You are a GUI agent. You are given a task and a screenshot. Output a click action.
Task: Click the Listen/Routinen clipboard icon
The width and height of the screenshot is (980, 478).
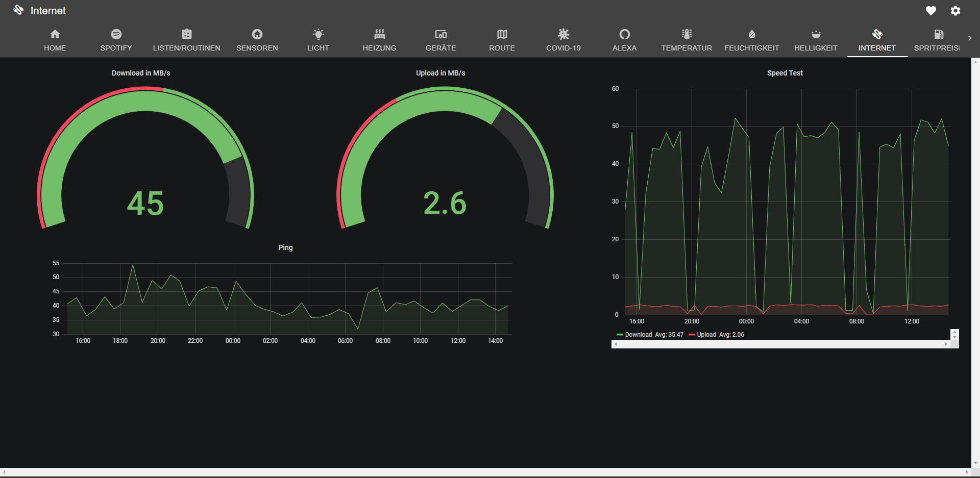187,34
